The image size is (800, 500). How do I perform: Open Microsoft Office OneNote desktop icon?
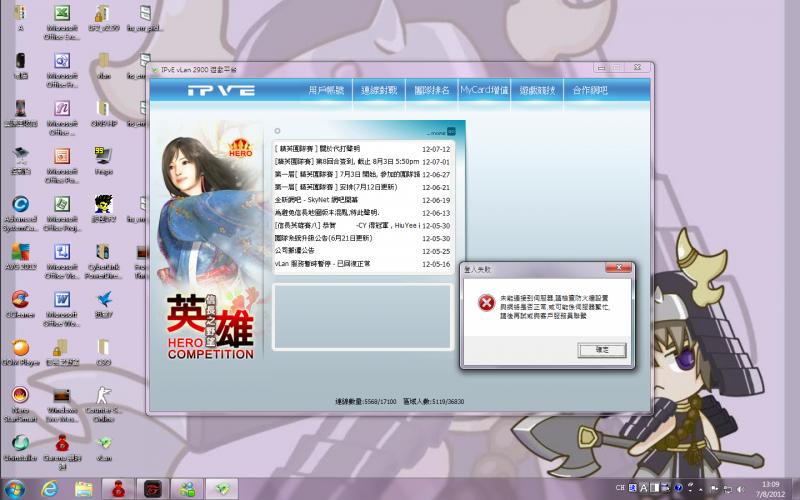coord(62,116)
